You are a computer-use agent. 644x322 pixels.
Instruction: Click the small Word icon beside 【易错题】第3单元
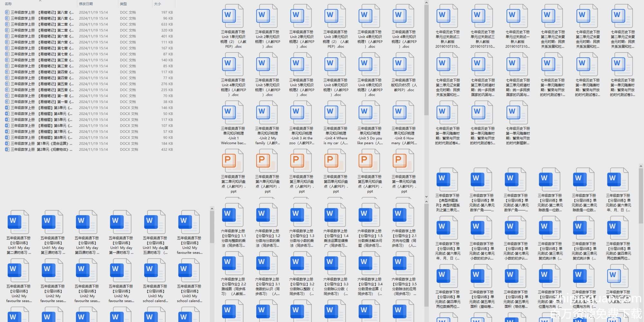(x=7, y=108)
